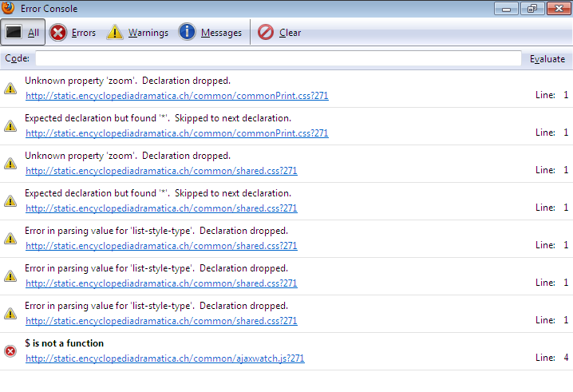The image size is (573, 392).
Task: Open shared.css link under second 'zoom' warning
Action: 161,171
